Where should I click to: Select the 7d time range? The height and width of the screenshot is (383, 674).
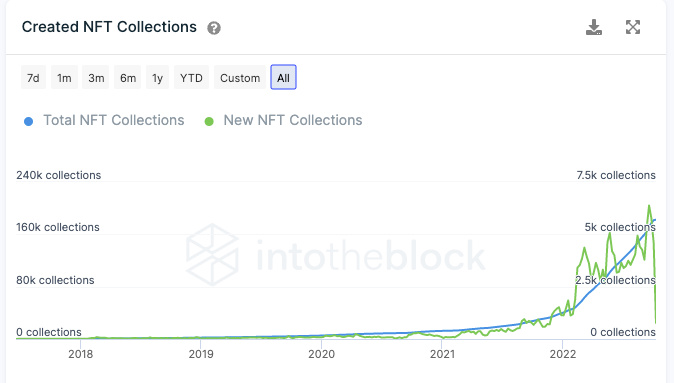tap(33, 77)
